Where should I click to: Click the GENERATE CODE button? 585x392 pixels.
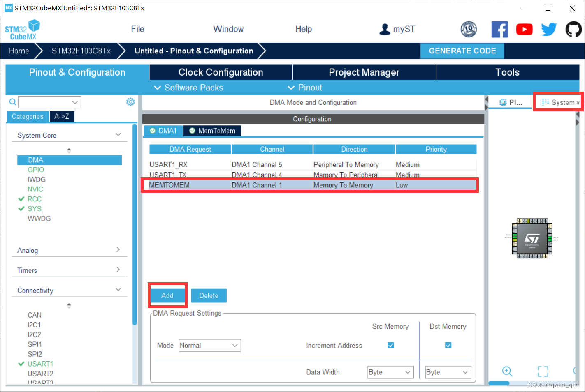point(462,51)
